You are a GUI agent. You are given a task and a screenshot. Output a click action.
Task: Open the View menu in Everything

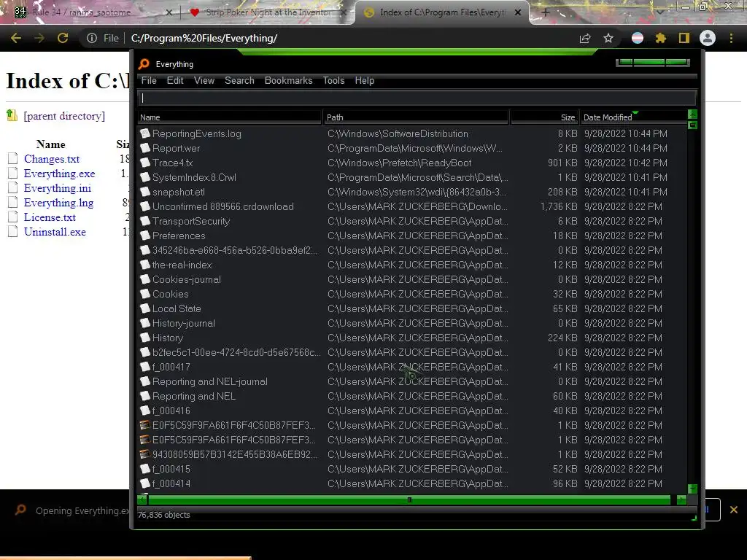pos(204,80)
